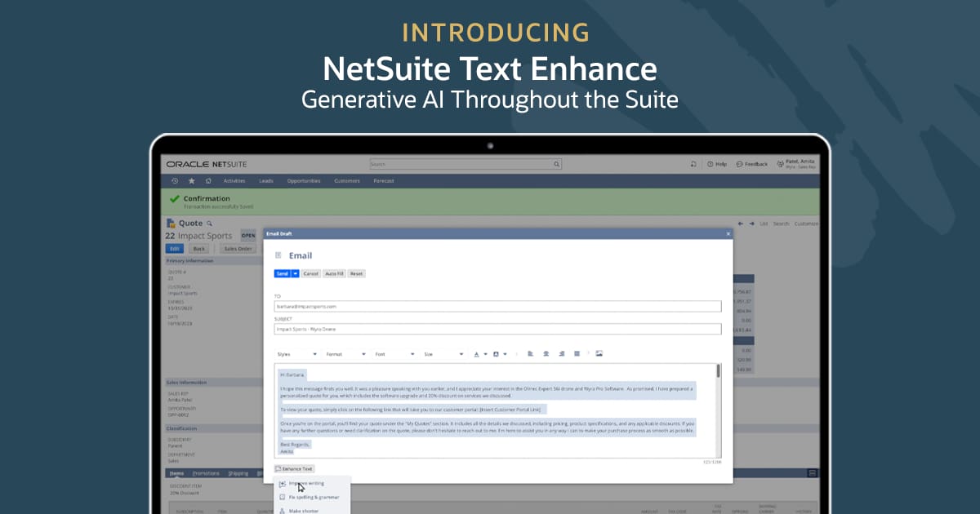Viewport: 980px width, 514px height.
Task: Open the Size dropdown
Action: coord(443,354)
